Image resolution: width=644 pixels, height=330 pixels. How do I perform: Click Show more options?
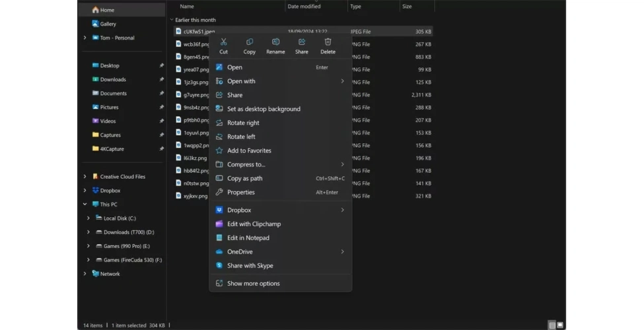(x=281, y=284)
